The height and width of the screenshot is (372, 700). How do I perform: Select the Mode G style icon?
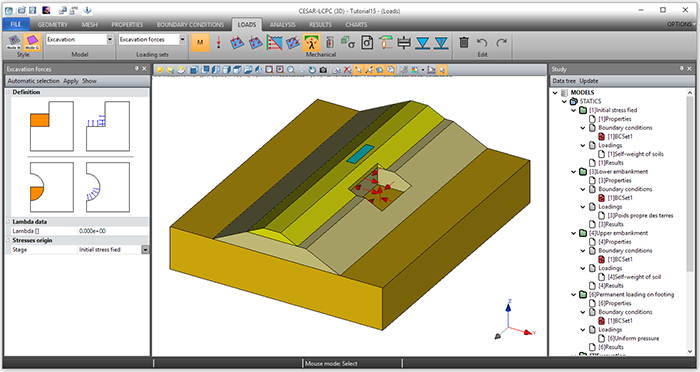tap(32, 42)
